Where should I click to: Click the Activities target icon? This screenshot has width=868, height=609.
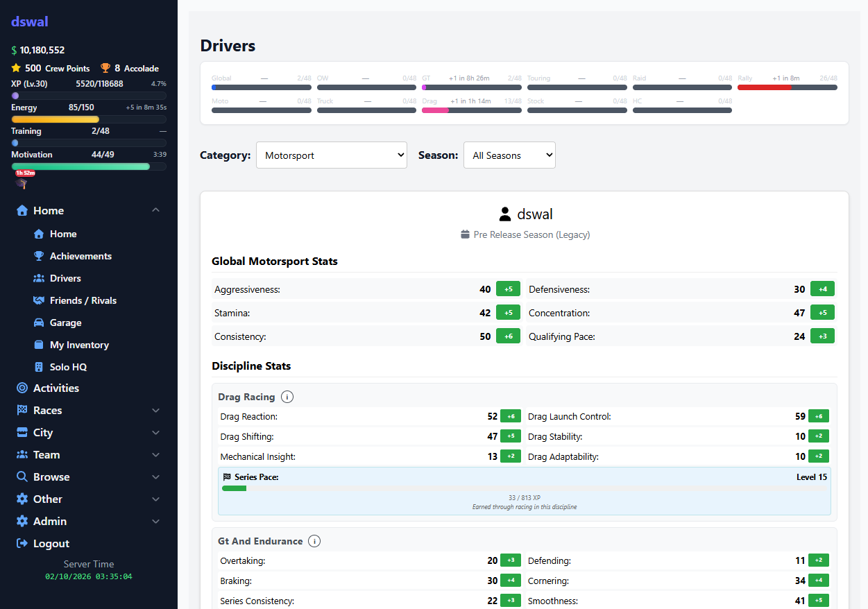tap(22, 388)
